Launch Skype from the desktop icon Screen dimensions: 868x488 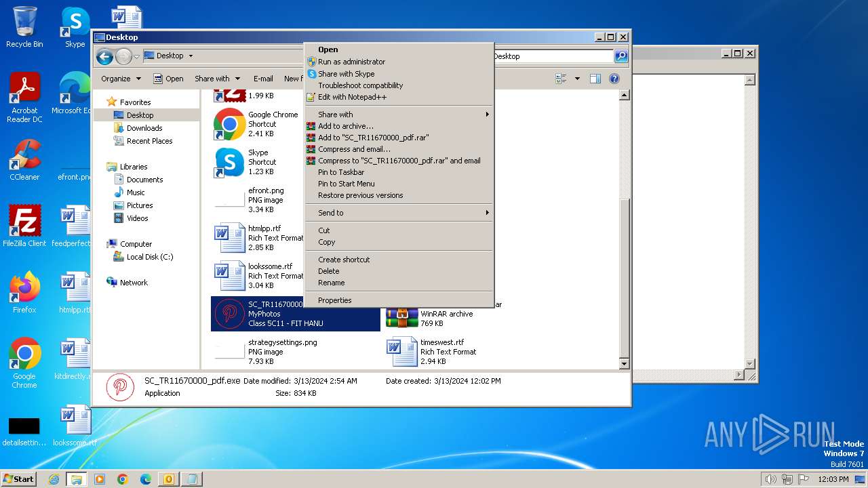[x=75, y=27]
